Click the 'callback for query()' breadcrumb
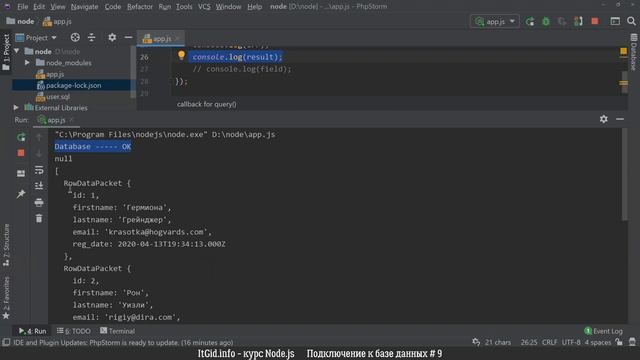The width and height of the screenshot is (640, 360). tap(207, 104)
